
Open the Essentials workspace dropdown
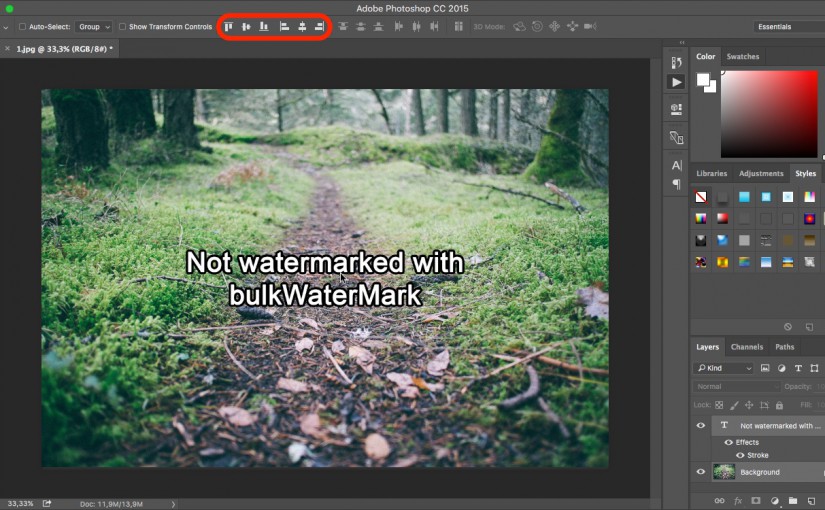point(789,26)
